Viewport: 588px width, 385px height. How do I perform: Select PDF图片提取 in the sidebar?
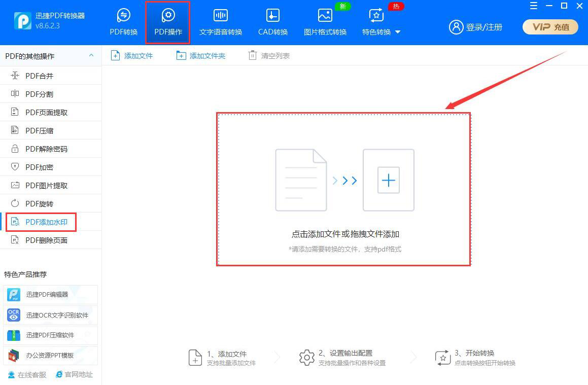click(51, 186)
